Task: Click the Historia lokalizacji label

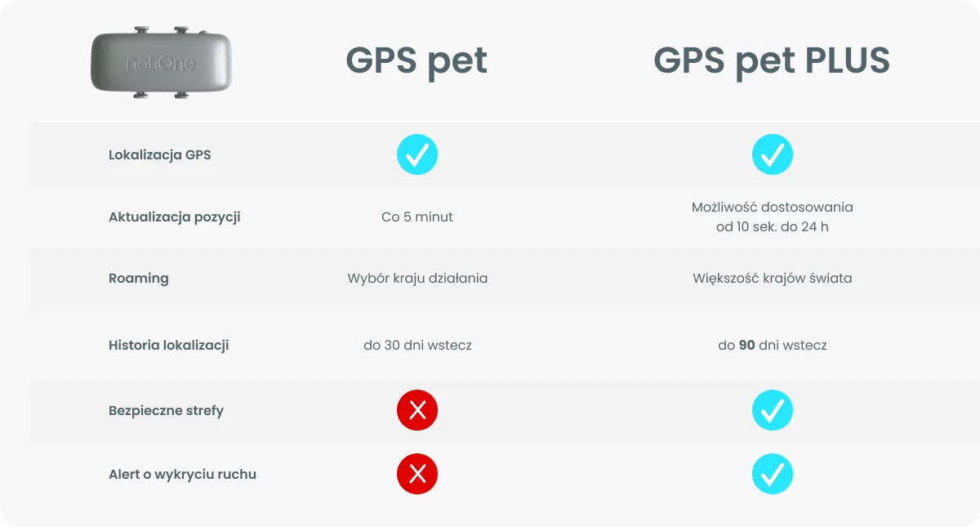Action: pyautogui.click(x=169, y=345)
